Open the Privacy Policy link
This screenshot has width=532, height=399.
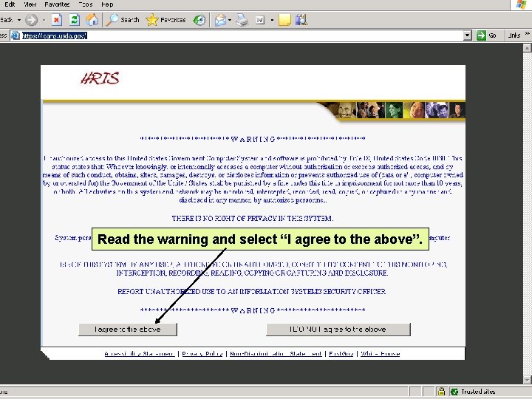202,353
